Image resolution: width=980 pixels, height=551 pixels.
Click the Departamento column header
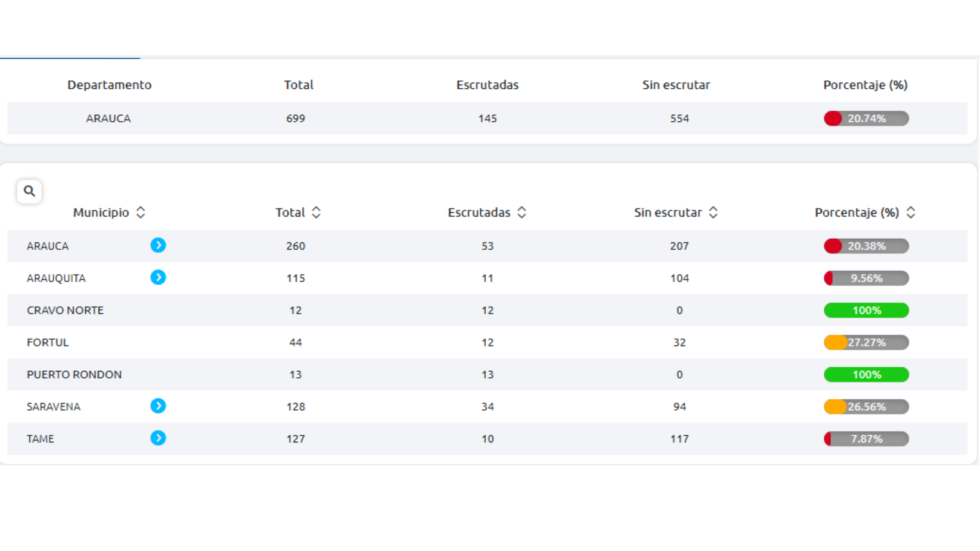pyautogui.click(x=109, y=85)
